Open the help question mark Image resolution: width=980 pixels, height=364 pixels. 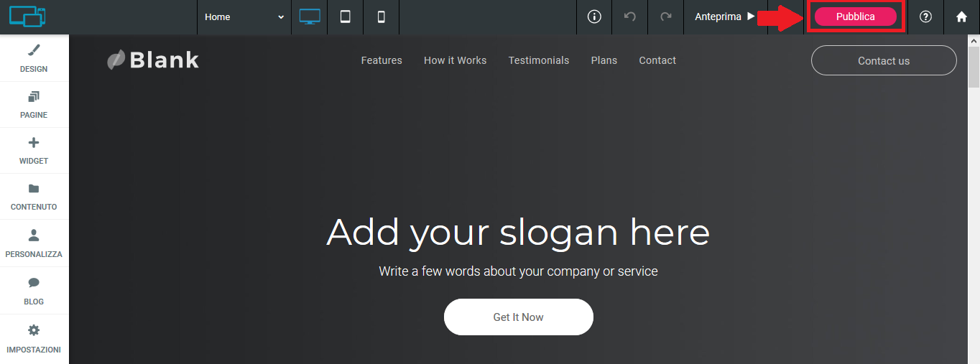point(925,17)
